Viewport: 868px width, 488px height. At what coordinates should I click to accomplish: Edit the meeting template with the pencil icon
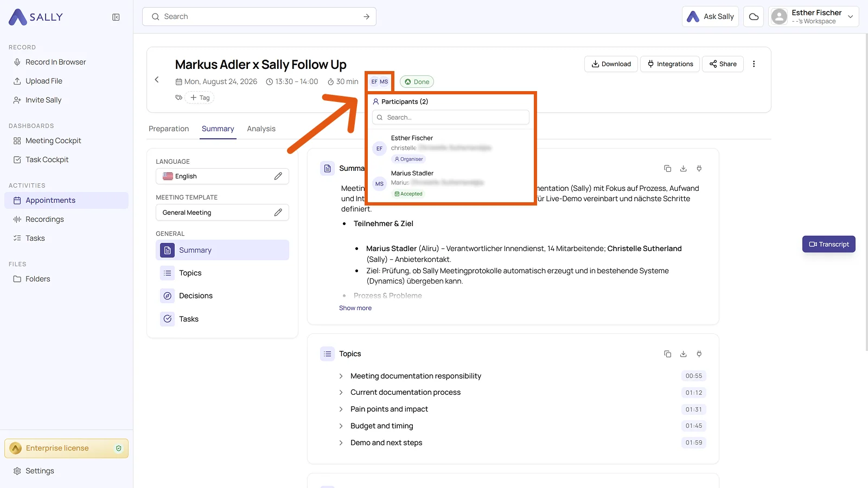(278, 213)
